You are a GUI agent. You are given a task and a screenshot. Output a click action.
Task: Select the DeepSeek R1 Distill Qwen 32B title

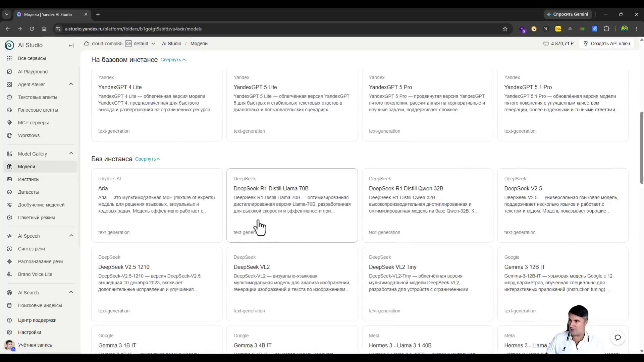click(406, 188)
